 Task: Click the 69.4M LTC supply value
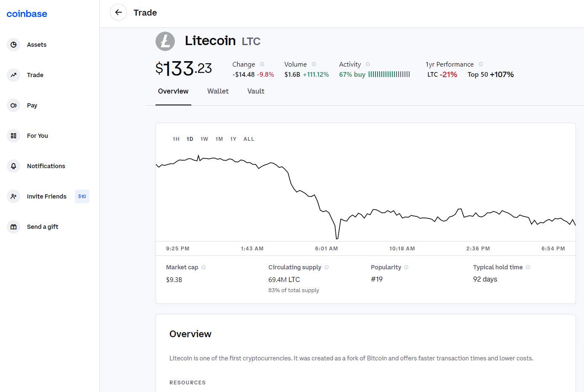pyautogui.click(x=284, y=279)
